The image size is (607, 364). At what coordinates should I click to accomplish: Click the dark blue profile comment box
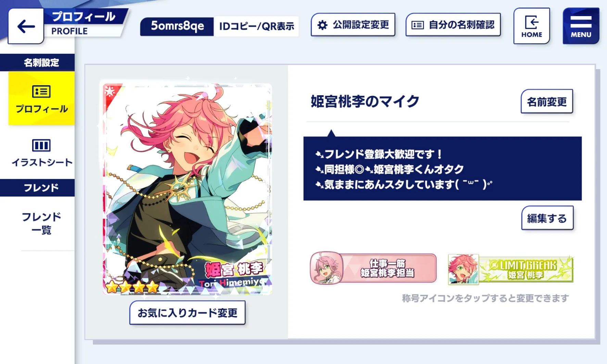[x=442, y=168]
